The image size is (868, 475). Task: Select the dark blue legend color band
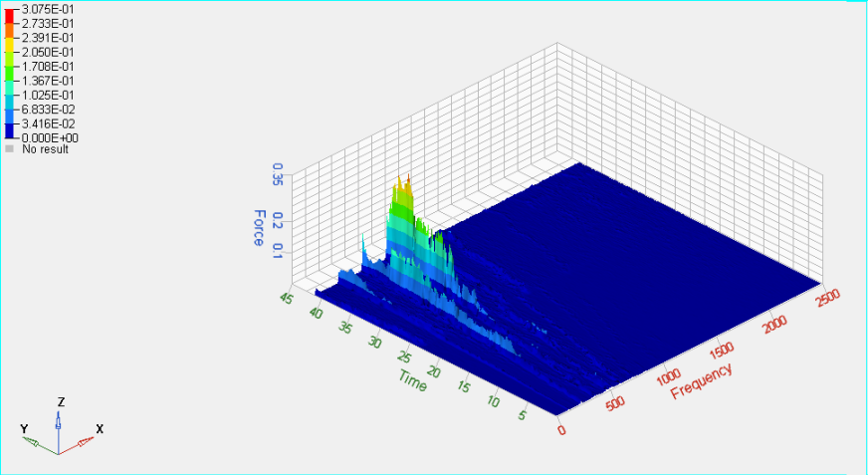pyautogui.click(x=9, y=130)
